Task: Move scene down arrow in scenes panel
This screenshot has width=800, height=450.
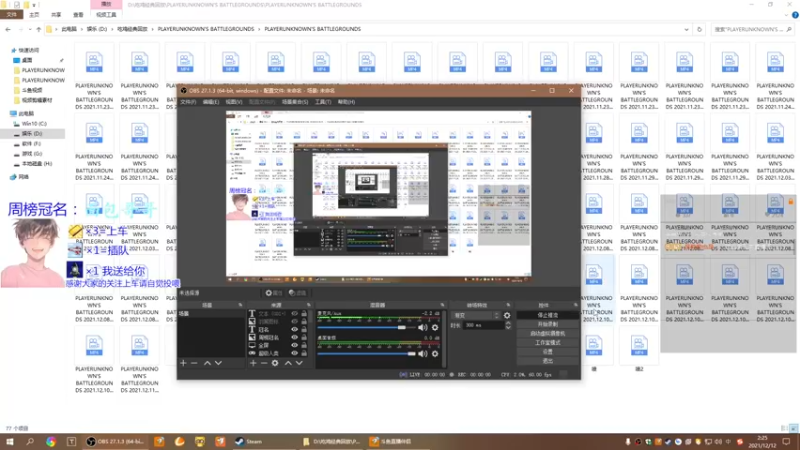Action: (x=218, y=363)
